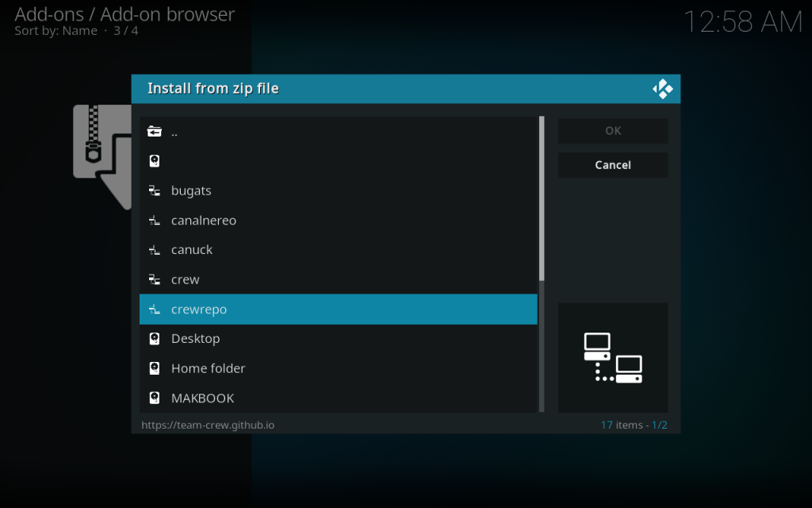Click the canalnereo network source icon
The height and width of the screenshot is (508, 812).
pos(155,221)
